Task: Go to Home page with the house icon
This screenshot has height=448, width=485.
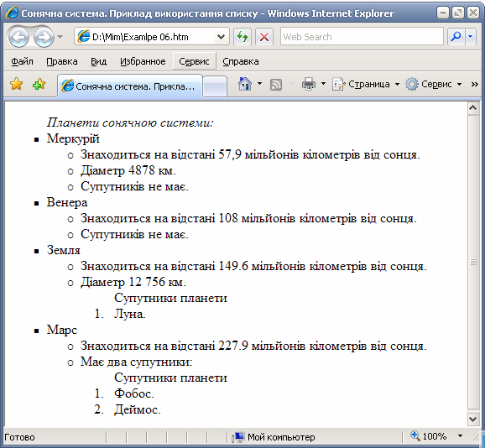Action: click(x=245, y=84)
